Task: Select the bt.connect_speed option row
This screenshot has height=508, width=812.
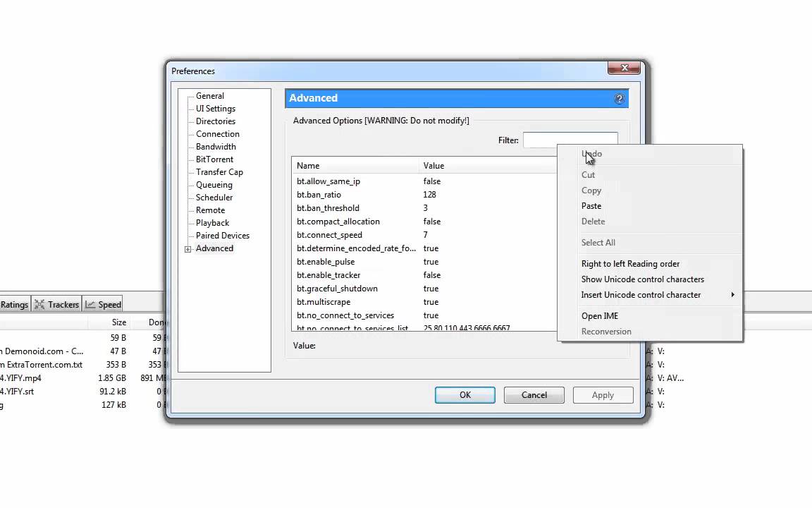Action: pos(424,236)
